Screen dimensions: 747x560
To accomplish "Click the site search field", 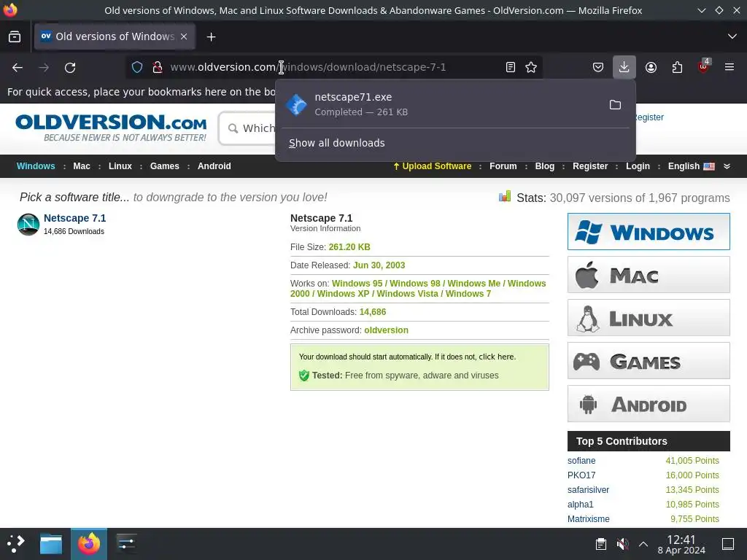I will click(x=247, y=128).
